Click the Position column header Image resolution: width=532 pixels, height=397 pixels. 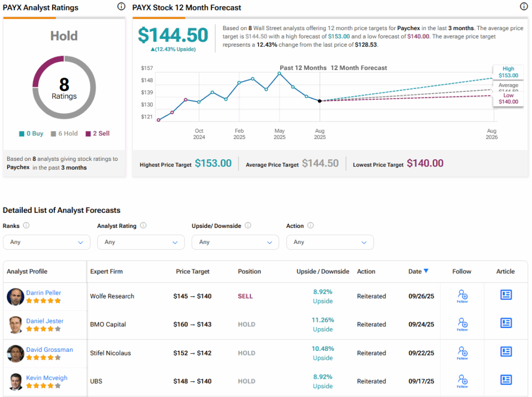tap(249, 271)
